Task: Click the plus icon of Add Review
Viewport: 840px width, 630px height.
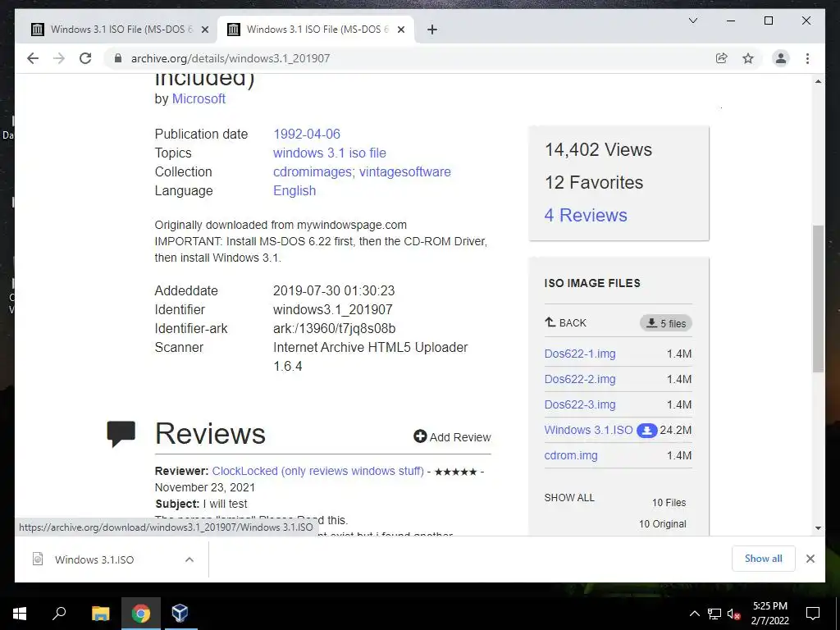Action: [x=420, y=436]
